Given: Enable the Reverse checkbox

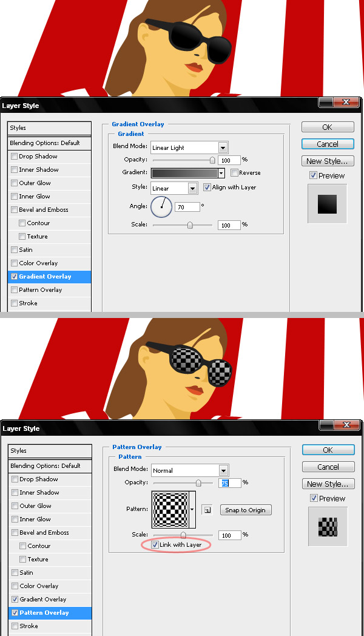Looking at the screenshot, I should [234, 173].
